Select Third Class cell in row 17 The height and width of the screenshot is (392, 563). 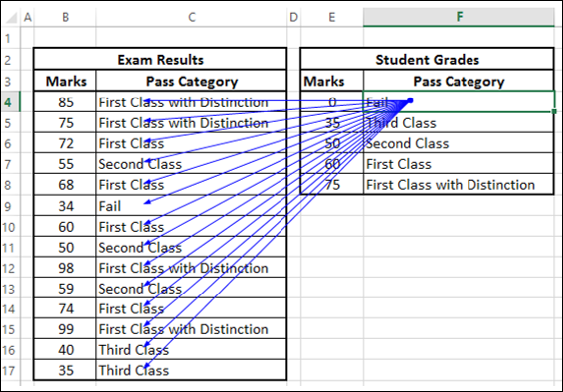pyautogui.click(x=192, y=370)
